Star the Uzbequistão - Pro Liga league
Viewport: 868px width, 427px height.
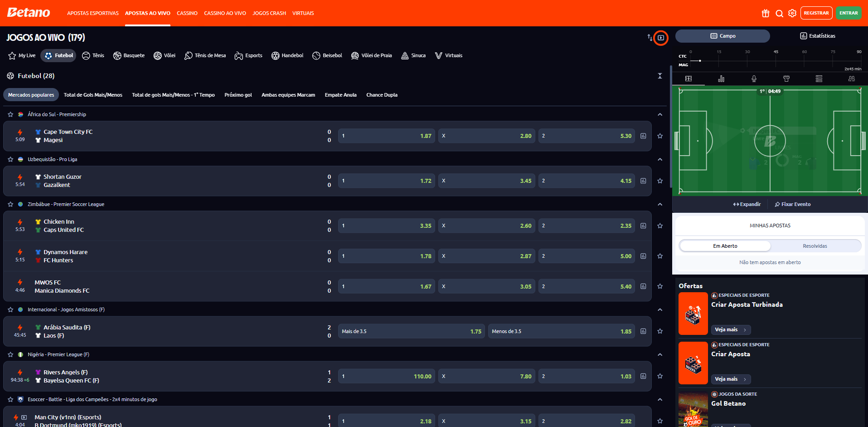10,159
